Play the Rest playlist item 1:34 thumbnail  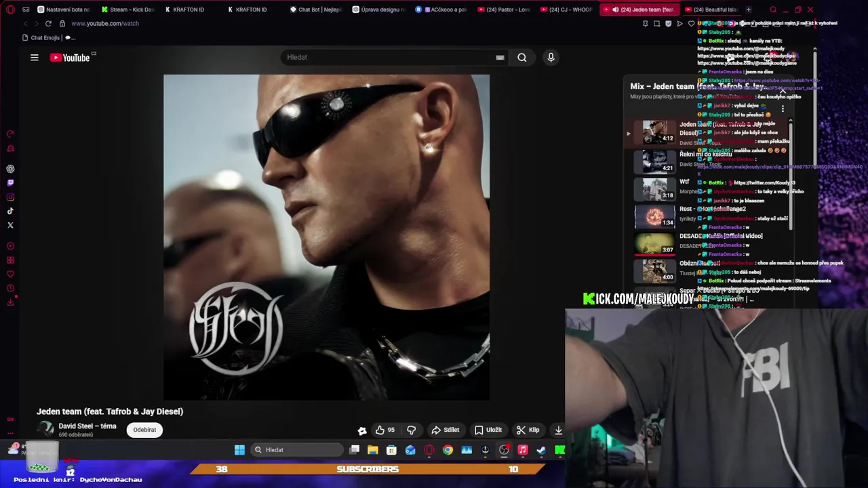point(654,216)
